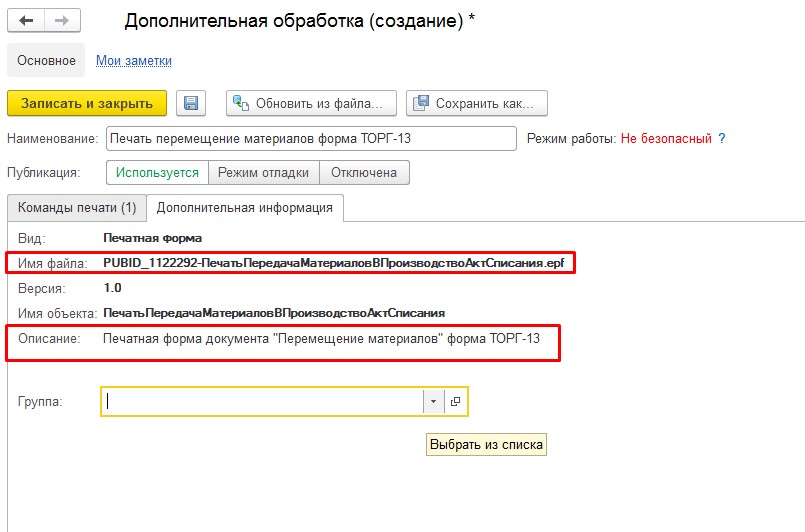Click version value 1.0
Image resolution: width=805 pixels, height=532 pixels.
[x=112, y=288]
